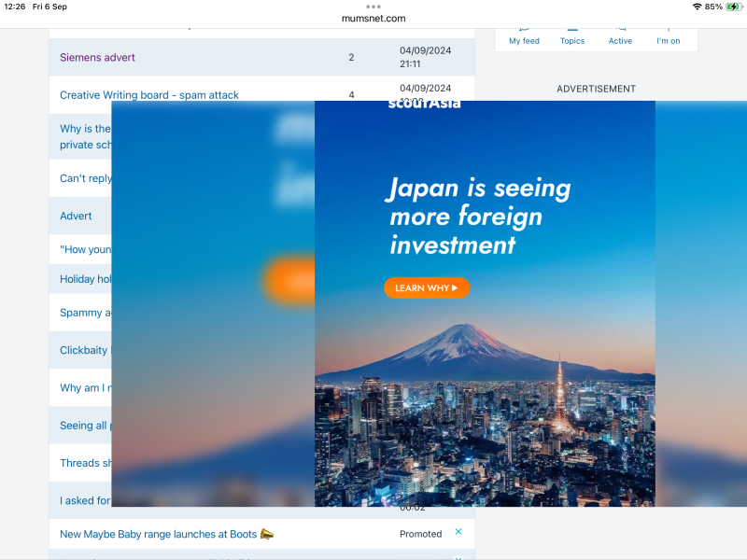747x560 pixels.
Task: Open New Maybe Baby range Boots post
Action: click(x=159, y=534)
